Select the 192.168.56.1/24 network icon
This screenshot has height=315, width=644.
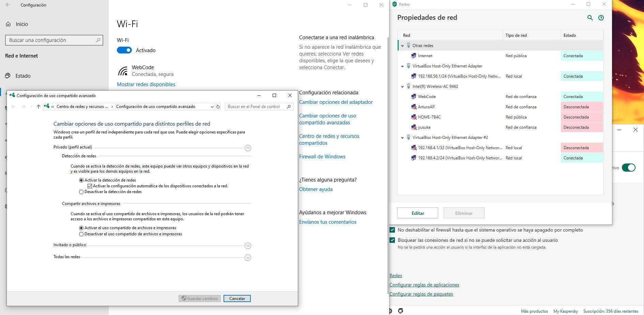click(x=414, y=76)
